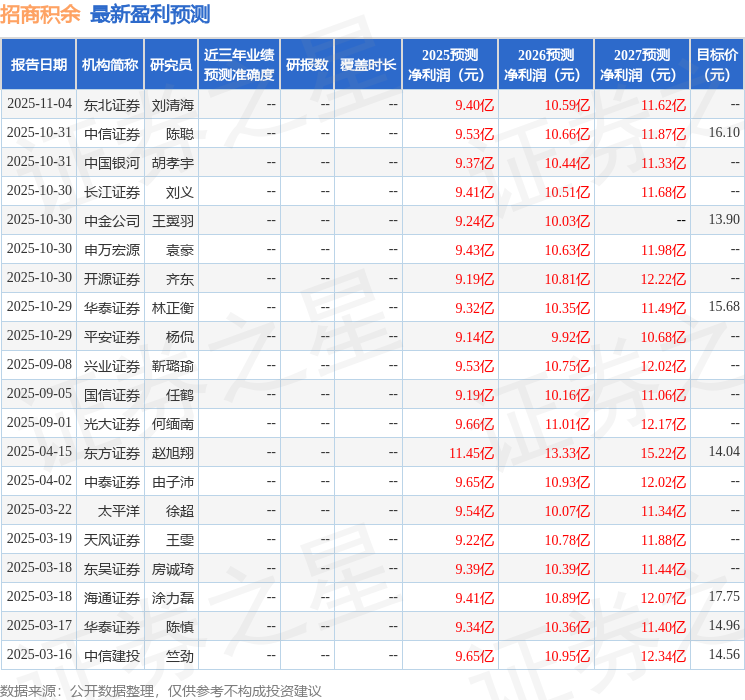Viewport: 745px width, 700px height.
Task: Click analyst 齐东
Action: [x=180, y=279]
